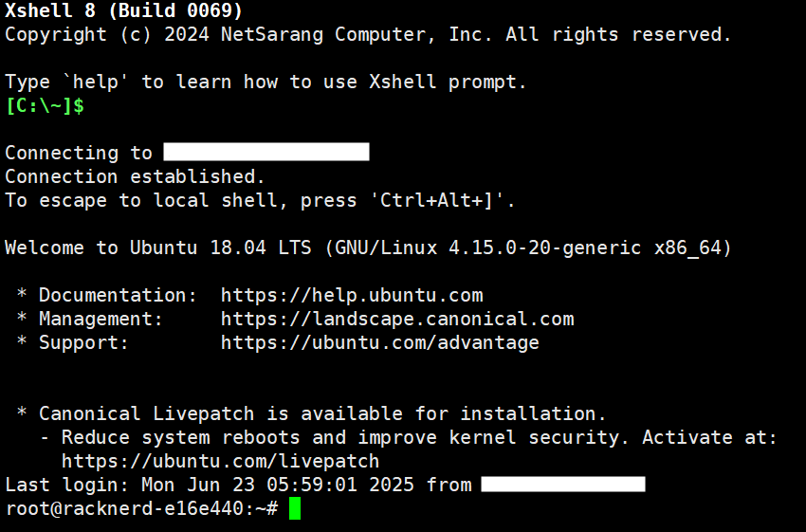This screenshot has height=532, width=806.
Task: Click the 'Support:' label
Action: click(x=83, y=343)
